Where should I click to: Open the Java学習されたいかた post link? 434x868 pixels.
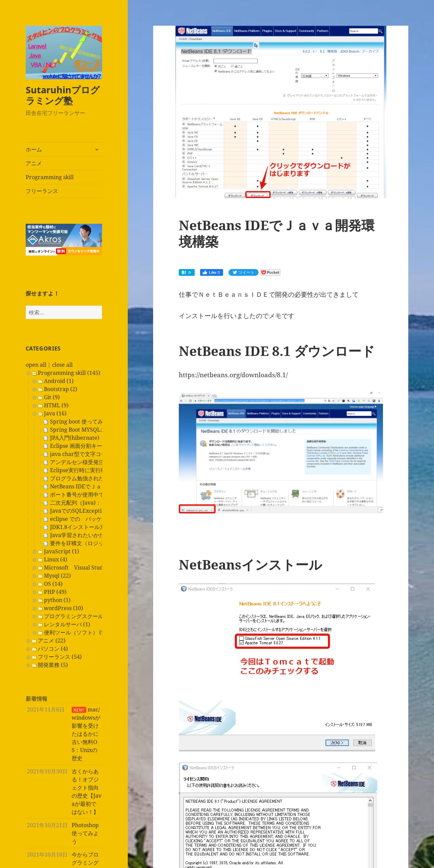(76, 535)
